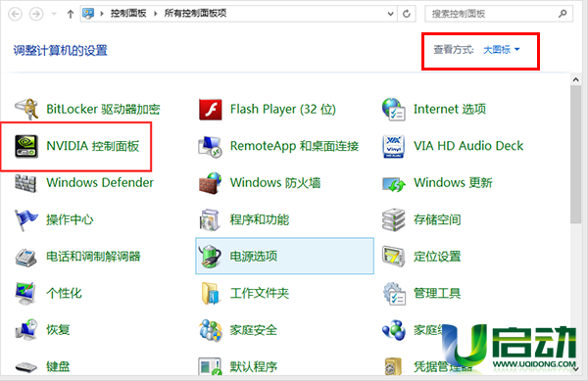
Task: Open the 程序和功能 icon
Action: coord(210,219)
